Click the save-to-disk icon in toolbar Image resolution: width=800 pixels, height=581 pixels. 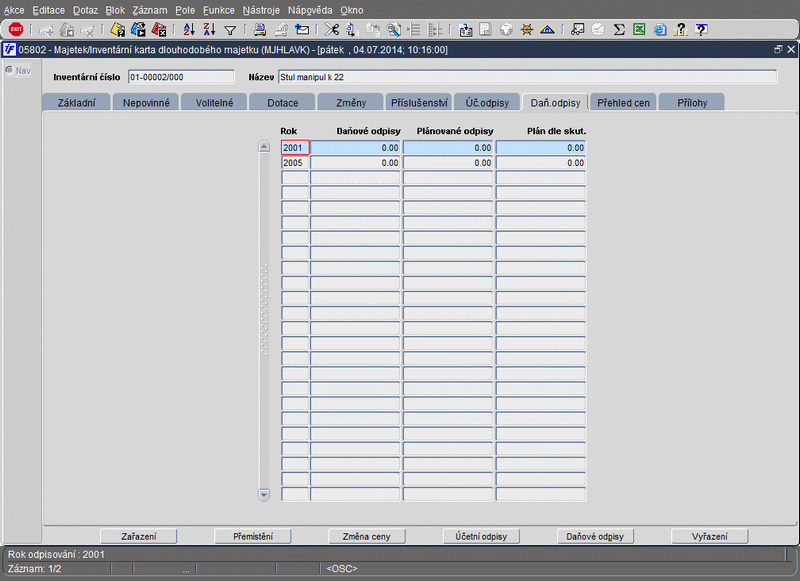point(465,30)
